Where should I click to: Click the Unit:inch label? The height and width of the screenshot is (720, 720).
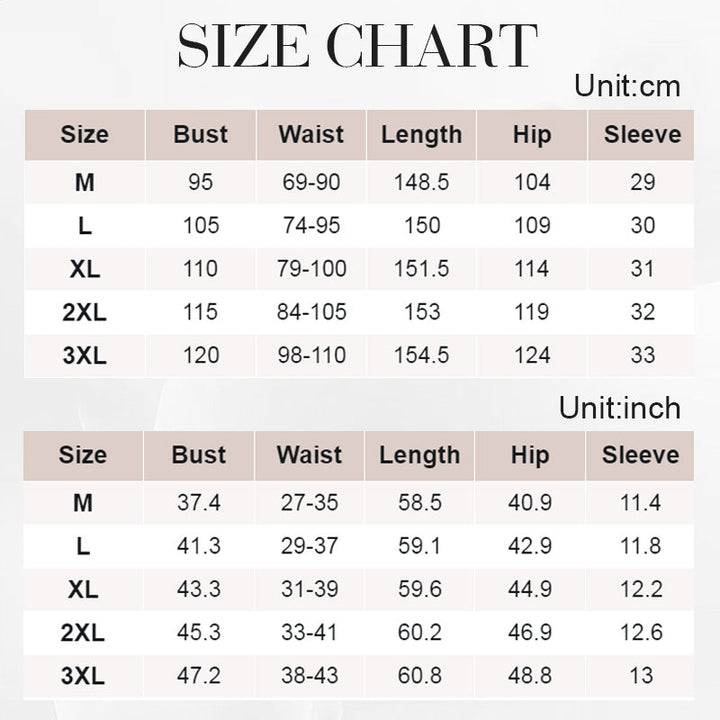coord(620,408)
